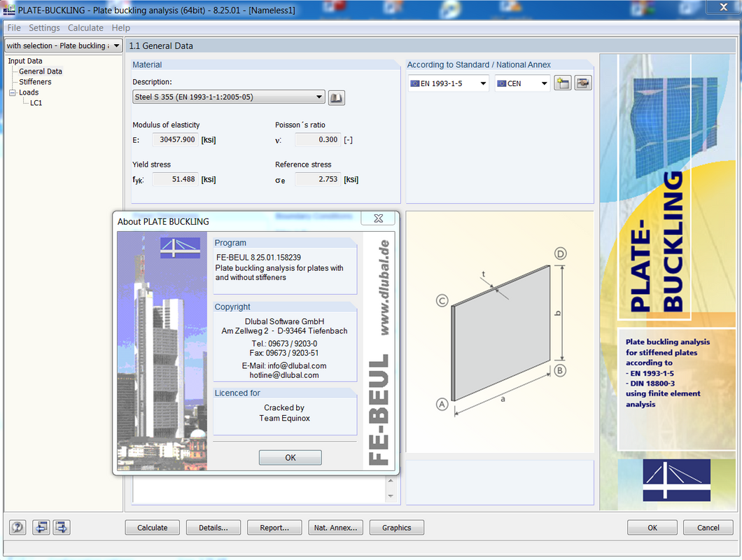Click the comment box scrollbar down arrow
The width and height of the screenshot is (742, 560).
391,496
